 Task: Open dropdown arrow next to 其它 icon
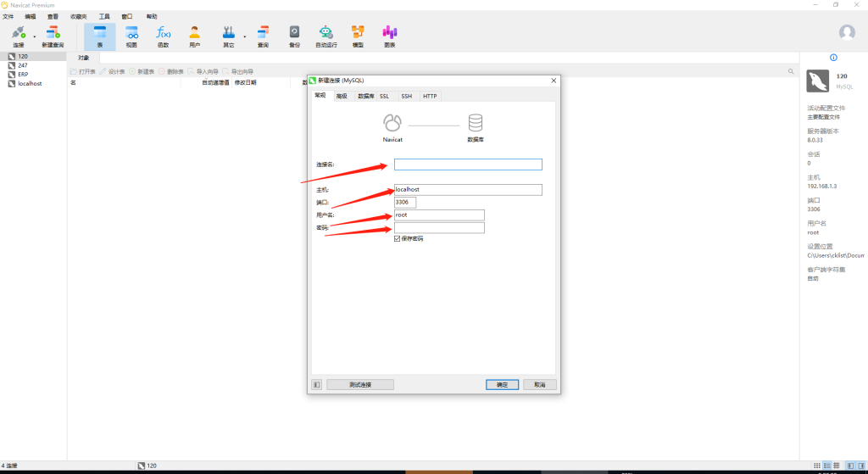coord(245,37)
